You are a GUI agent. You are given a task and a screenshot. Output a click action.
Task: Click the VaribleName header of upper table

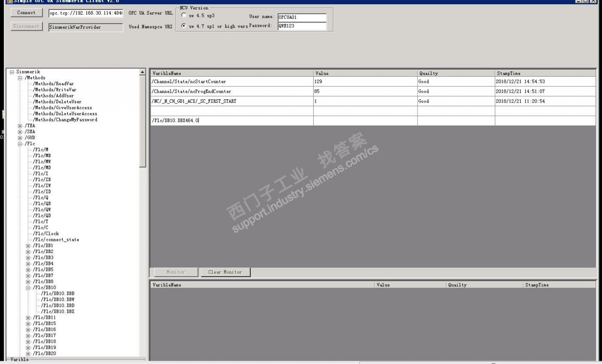[232, 73]
